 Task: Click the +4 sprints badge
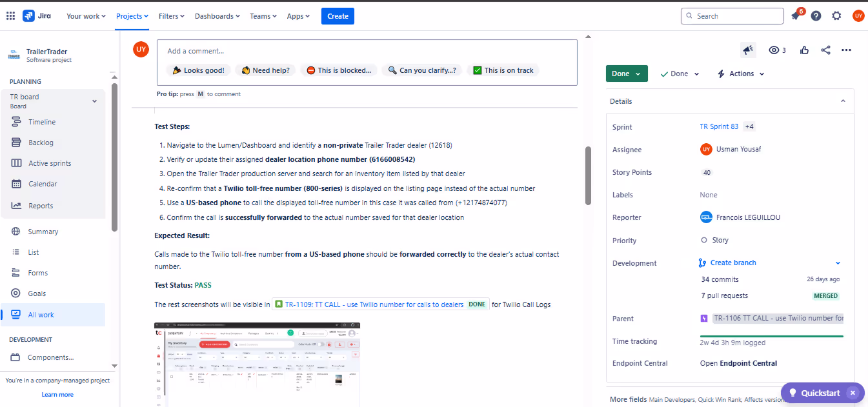tap(749, 126)
